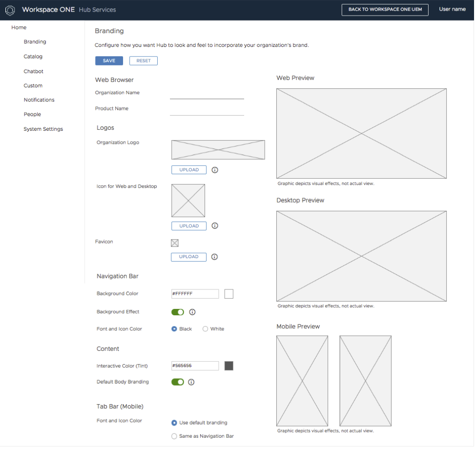This screenshot has height=449, width=476.
Task: Upload a Favicon image
Action: click(x=189, y=257)
